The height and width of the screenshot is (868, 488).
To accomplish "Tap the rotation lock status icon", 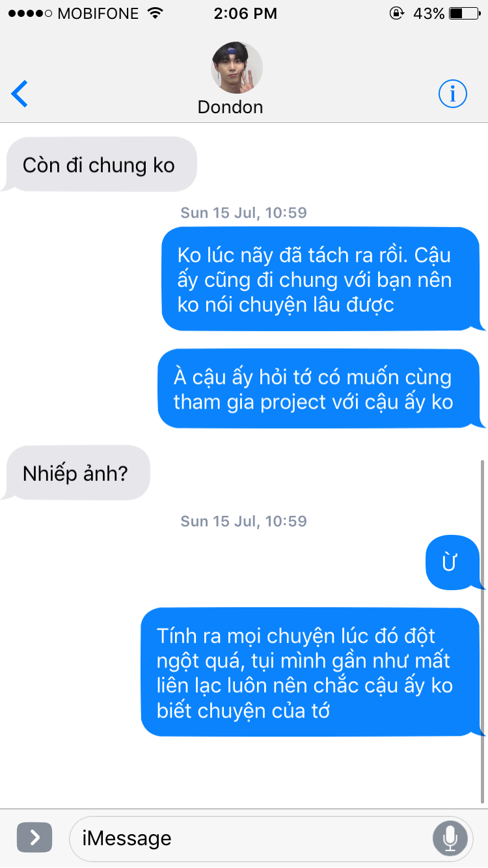I will pyautogui.click(x=396, y=13).
